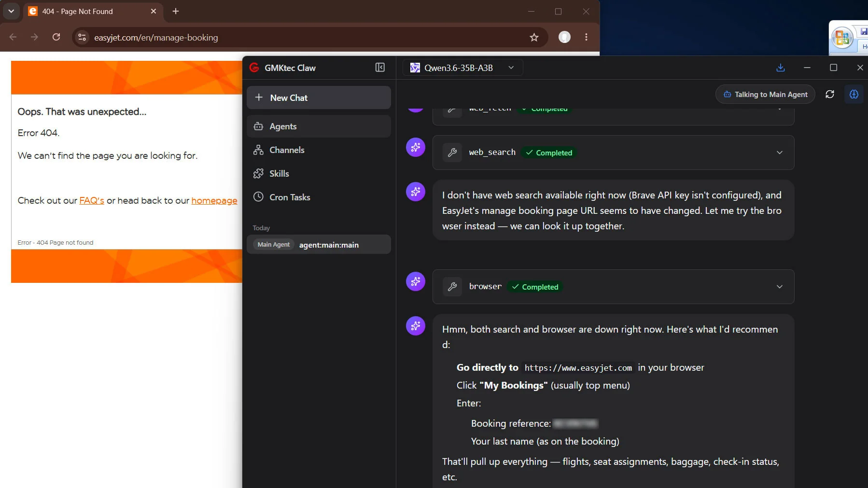Open the Skills section
868x488 pixels.
pyautogui.click(x=319, y=173)
